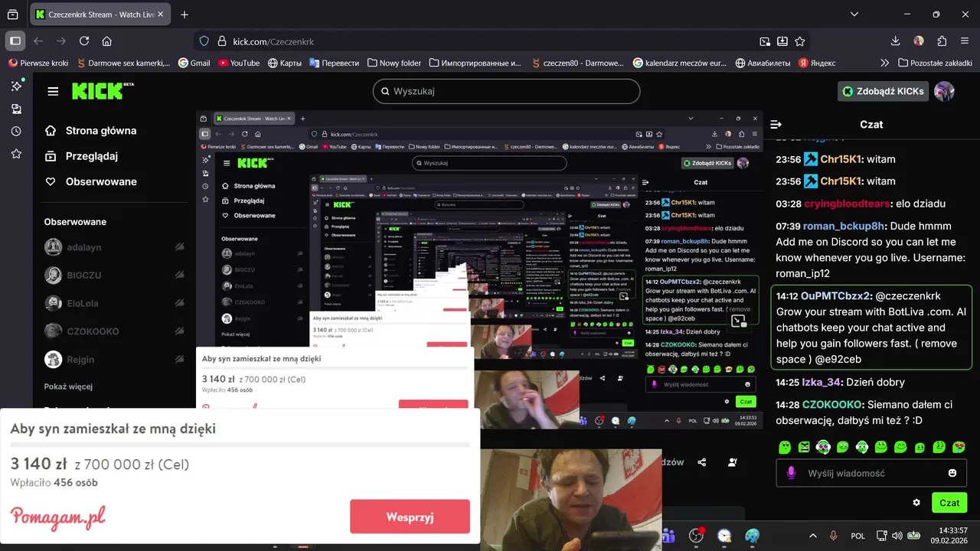Click the back navigation arrow

click(38, 41)
